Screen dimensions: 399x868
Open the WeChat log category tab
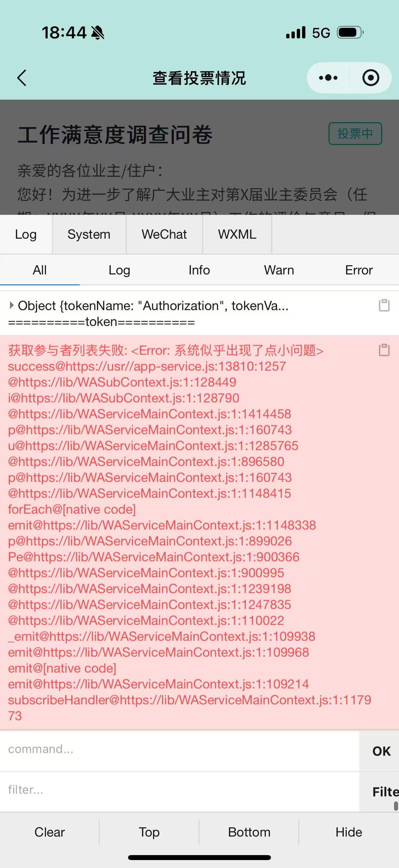(x=164, y=234)
